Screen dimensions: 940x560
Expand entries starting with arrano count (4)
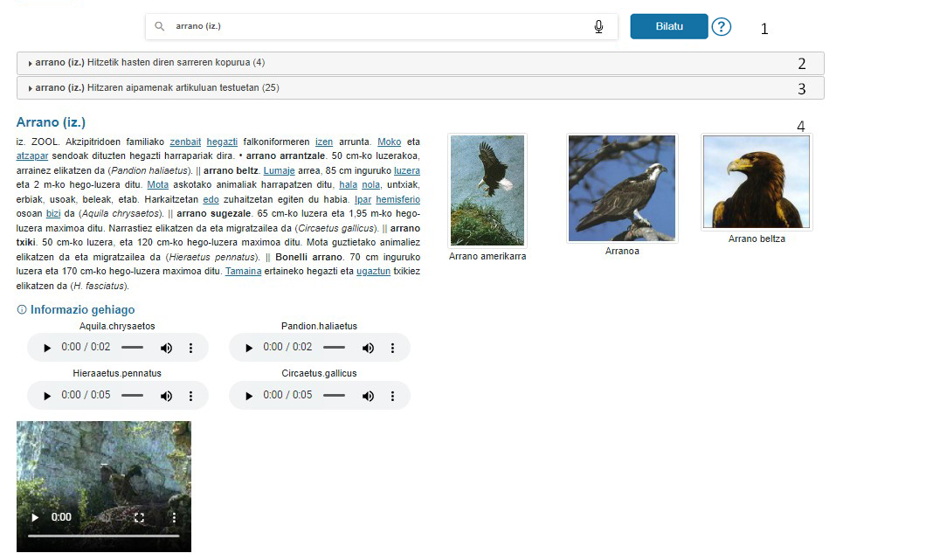pyautogui.click(x=149, y=63)
